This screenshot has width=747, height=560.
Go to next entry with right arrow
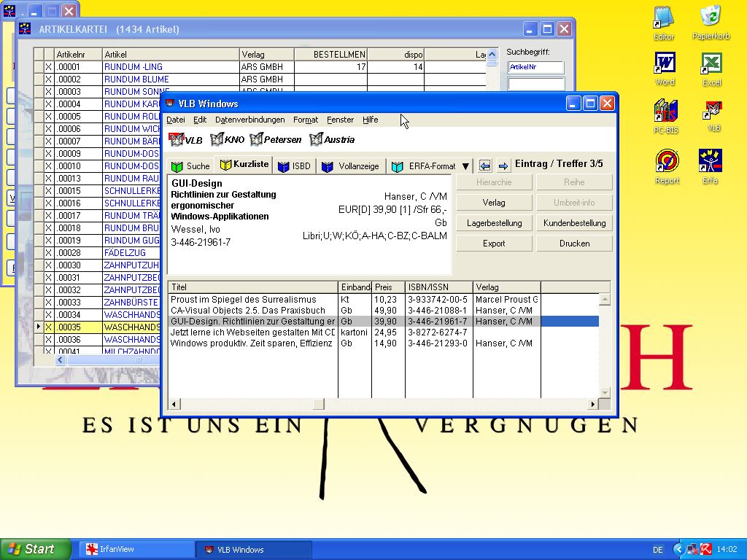coord(503,166)
